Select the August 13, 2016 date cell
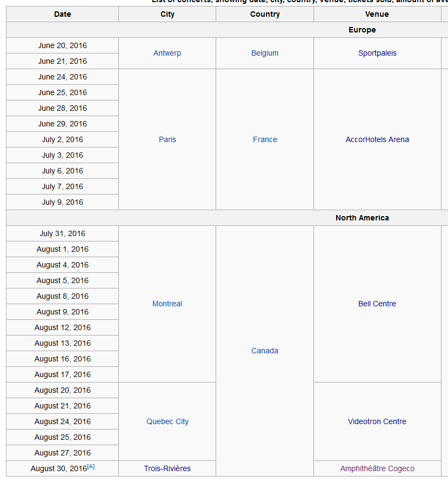Image resolution: width=448 pixels, height=483 pixels. pos(63,343)
